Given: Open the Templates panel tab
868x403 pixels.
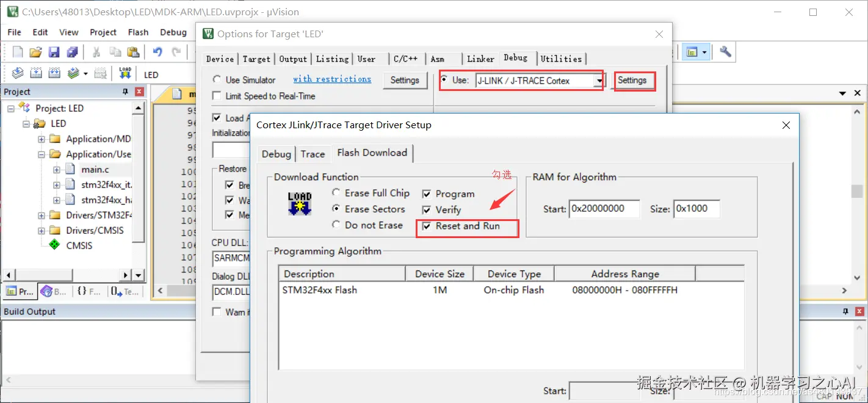Looking at the screenshot, I should click(x=124, y=291).
